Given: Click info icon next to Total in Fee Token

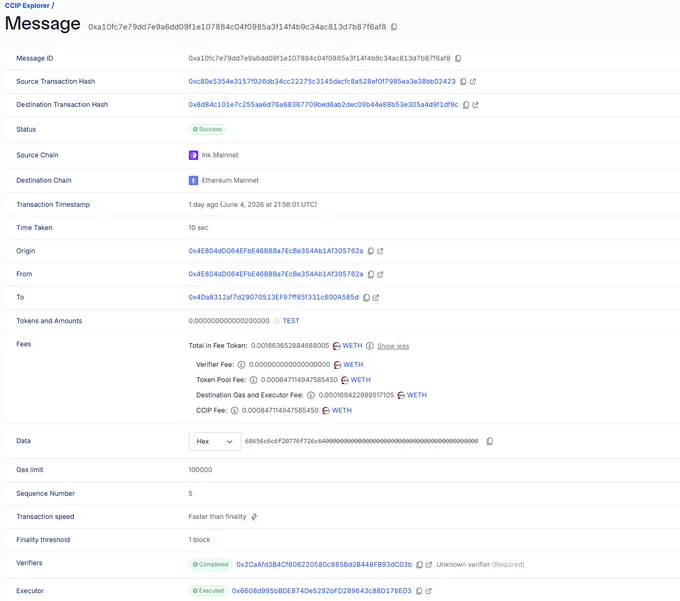Looking at the screenshot, I should coord(369,346).
